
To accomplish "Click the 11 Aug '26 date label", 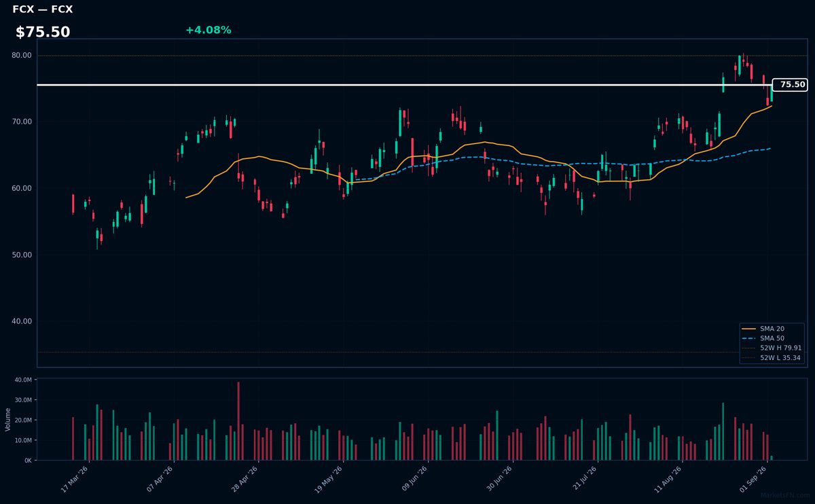I will point(668,478).
